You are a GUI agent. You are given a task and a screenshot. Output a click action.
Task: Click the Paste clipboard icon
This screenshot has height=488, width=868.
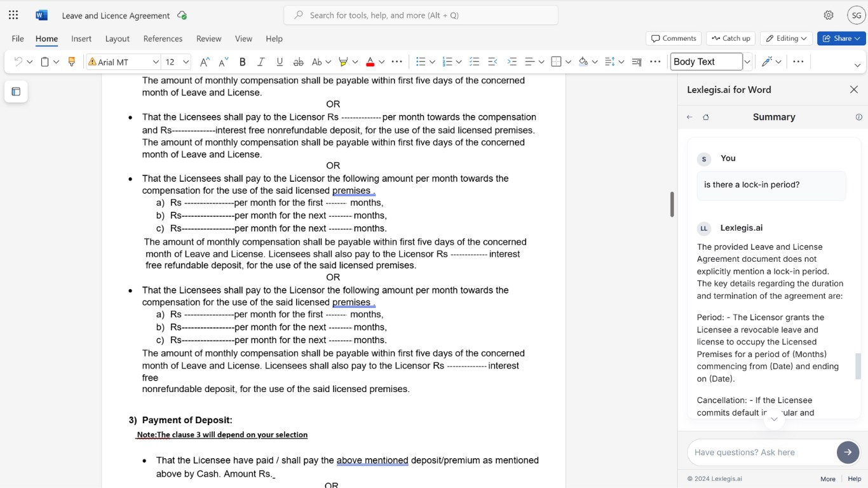point(44,62)
